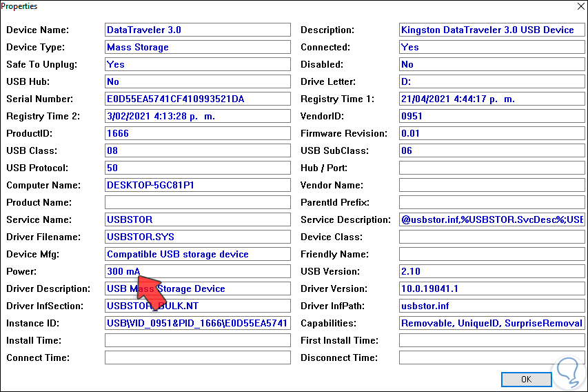Click the Capabilities field

[x=492, y=323]
